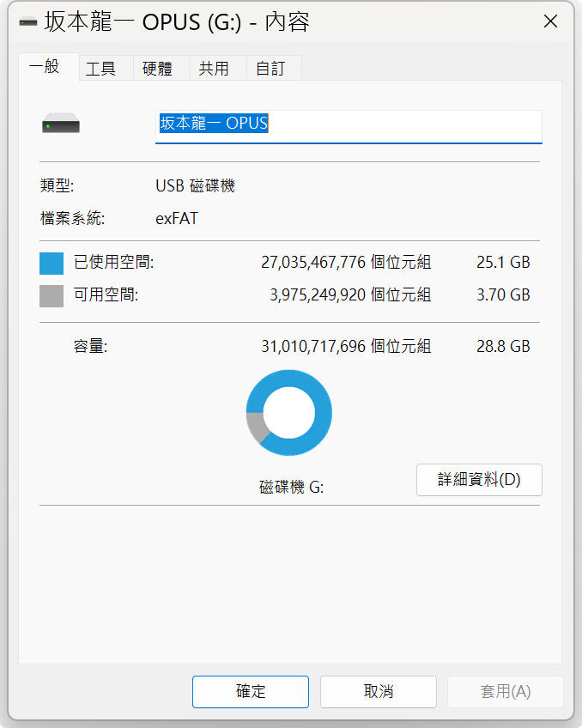Go to the 共用 tab
582x728 pixels.
coord(214,69)
